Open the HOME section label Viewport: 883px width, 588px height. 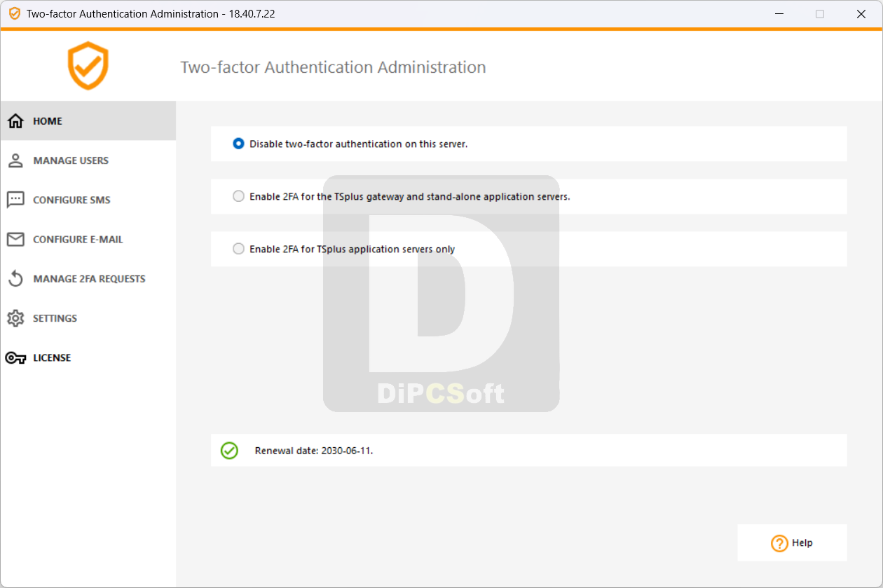click(x=48, y=121)
